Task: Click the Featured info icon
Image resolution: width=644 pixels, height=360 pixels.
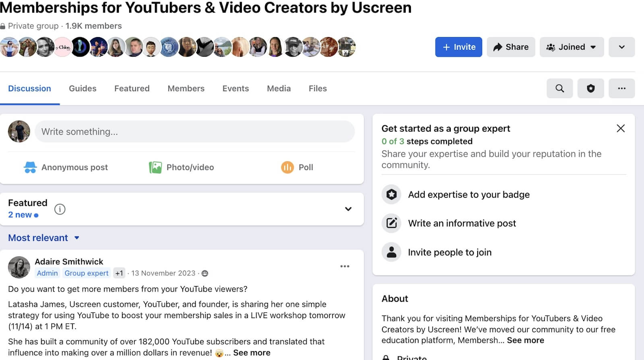Action: (x=60, y=209)
